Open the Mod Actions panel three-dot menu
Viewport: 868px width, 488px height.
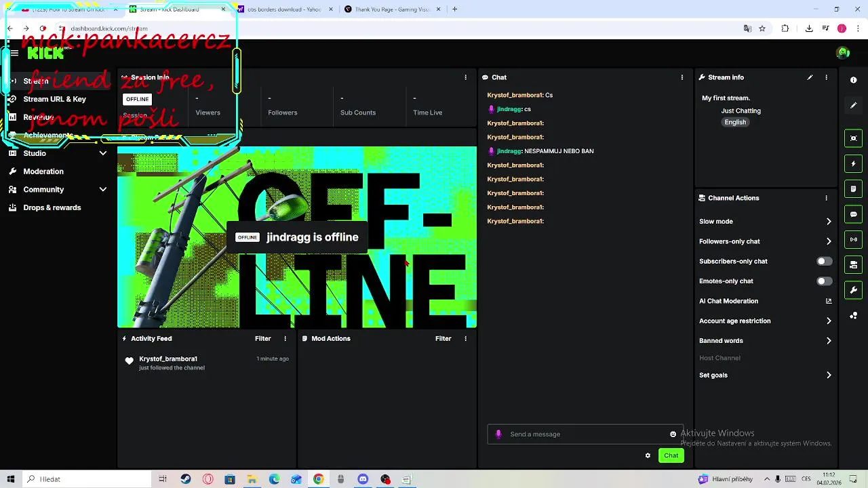(465, 338)
